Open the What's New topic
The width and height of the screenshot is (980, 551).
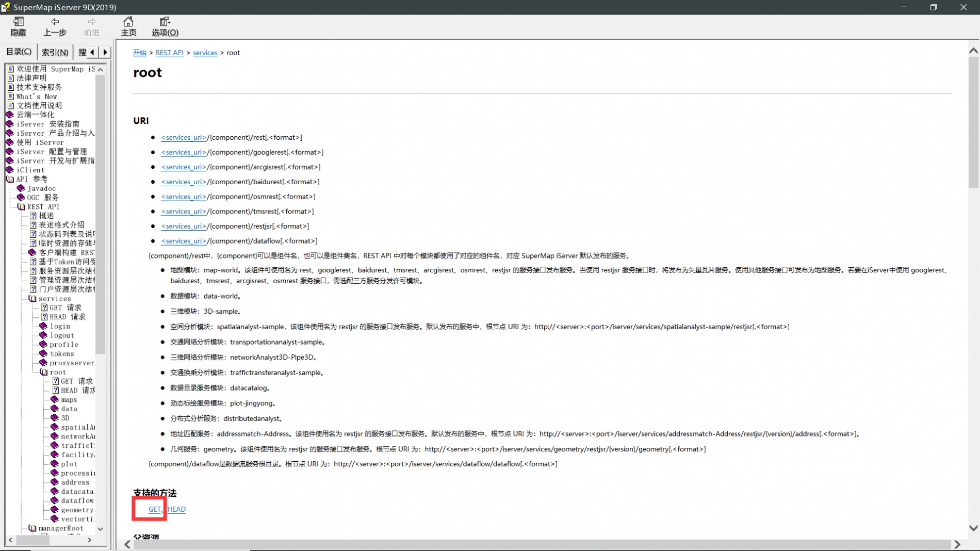click(x=36, y=96)
